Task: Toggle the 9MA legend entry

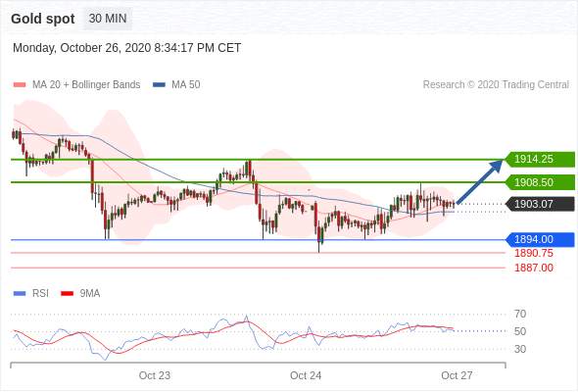Action: 80,294
